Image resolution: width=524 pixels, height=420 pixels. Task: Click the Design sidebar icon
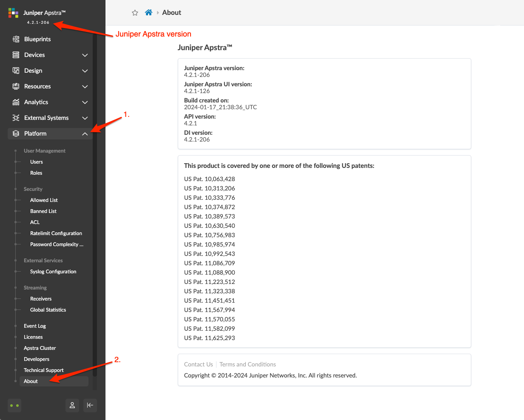coord(16,71)
